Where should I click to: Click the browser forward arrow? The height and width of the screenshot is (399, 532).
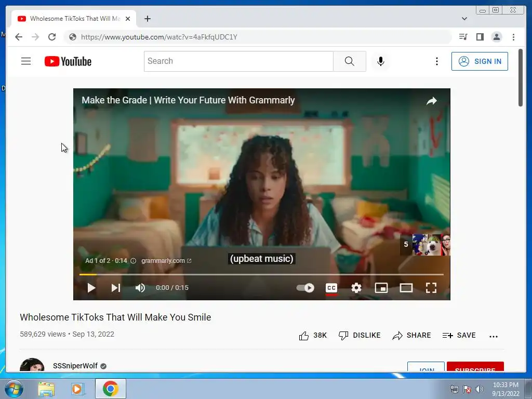(35, 37)
